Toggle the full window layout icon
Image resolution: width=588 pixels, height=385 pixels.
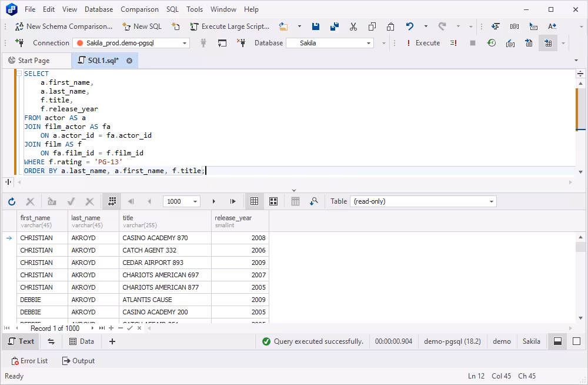pyautogui.click(x=576, y=341)
